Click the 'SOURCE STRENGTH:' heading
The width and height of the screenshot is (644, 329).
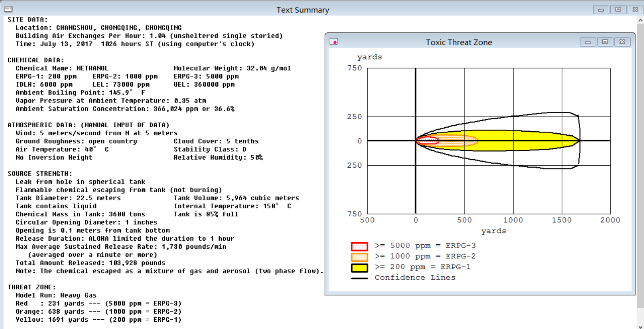[40, 173]
